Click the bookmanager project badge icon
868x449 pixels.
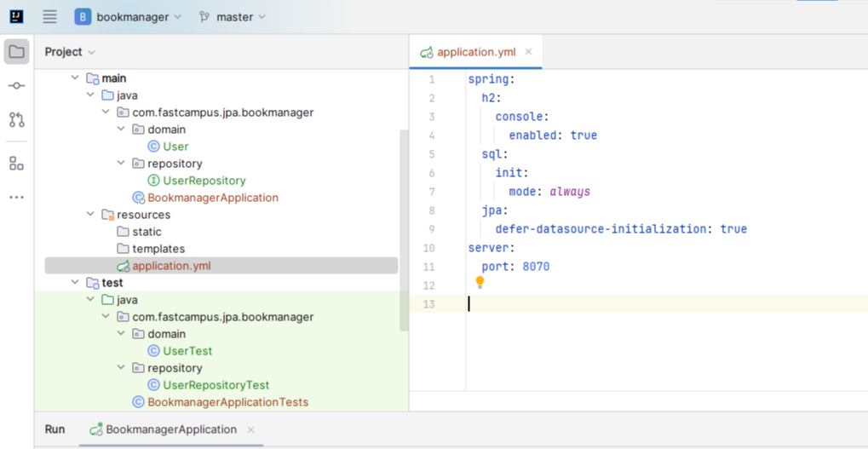point(83,16)
